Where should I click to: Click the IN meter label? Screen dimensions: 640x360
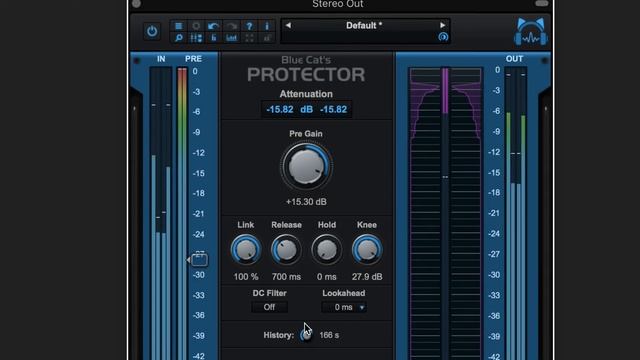[x=161, y=59]
